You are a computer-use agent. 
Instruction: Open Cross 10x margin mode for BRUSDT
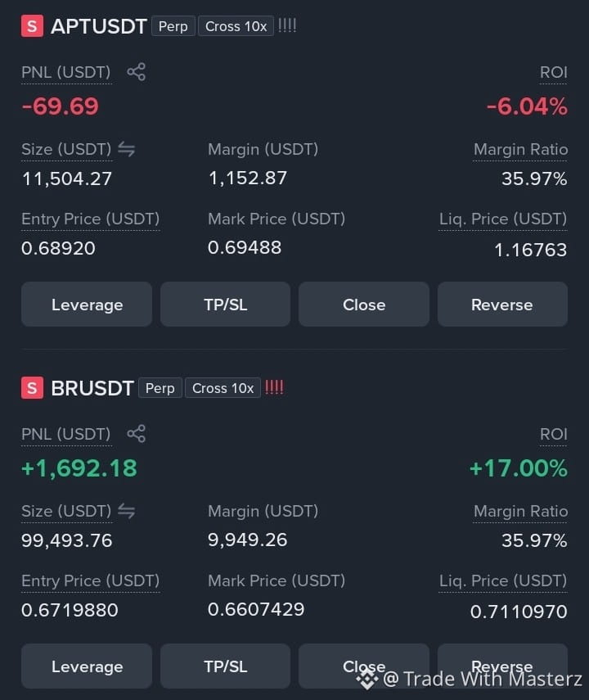[223, 388]
